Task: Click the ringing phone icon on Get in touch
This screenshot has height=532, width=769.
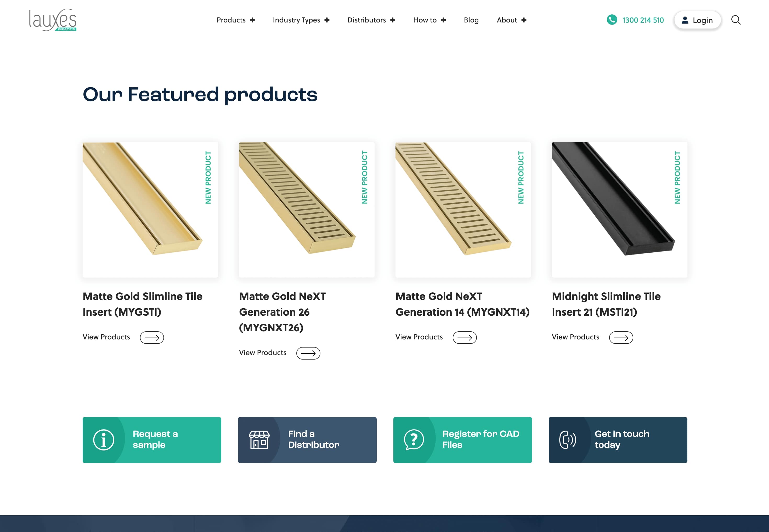Action: 568,440
